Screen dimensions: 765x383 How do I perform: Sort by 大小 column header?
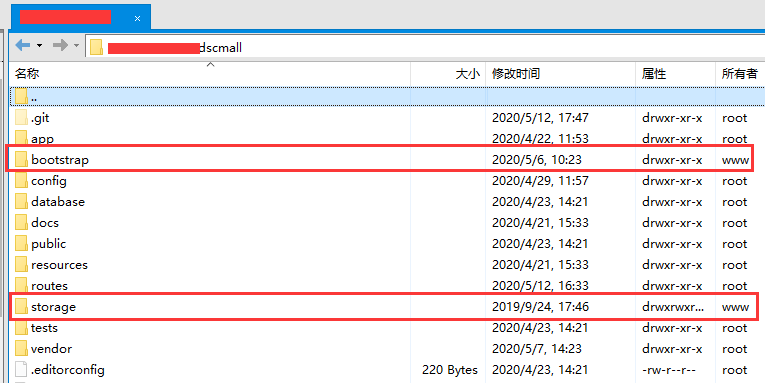(448, 74)
